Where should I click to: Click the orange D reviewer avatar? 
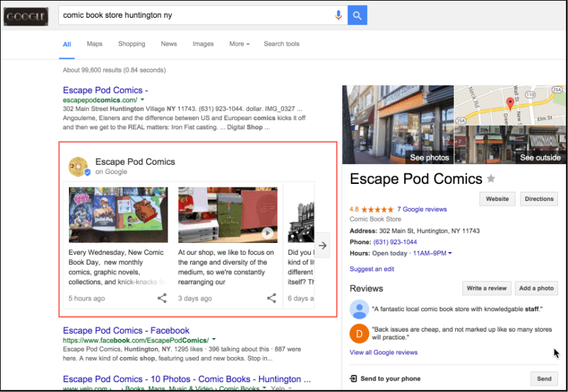[359, 333]
